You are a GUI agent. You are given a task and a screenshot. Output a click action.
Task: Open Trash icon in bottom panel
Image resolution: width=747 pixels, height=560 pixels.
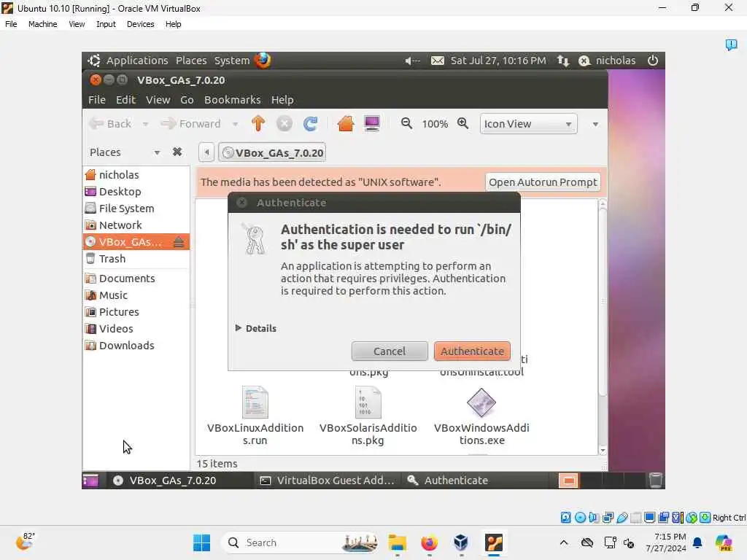(656, 481)
